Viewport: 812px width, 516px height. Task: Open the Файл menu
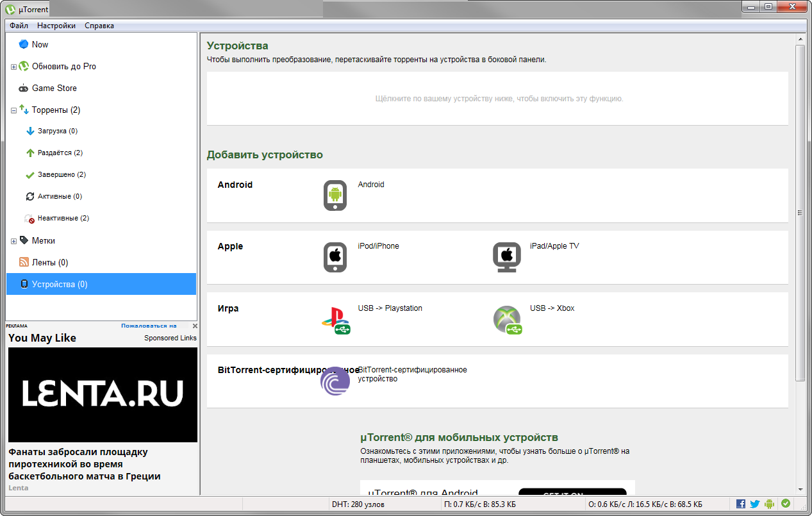pos(19,26)
